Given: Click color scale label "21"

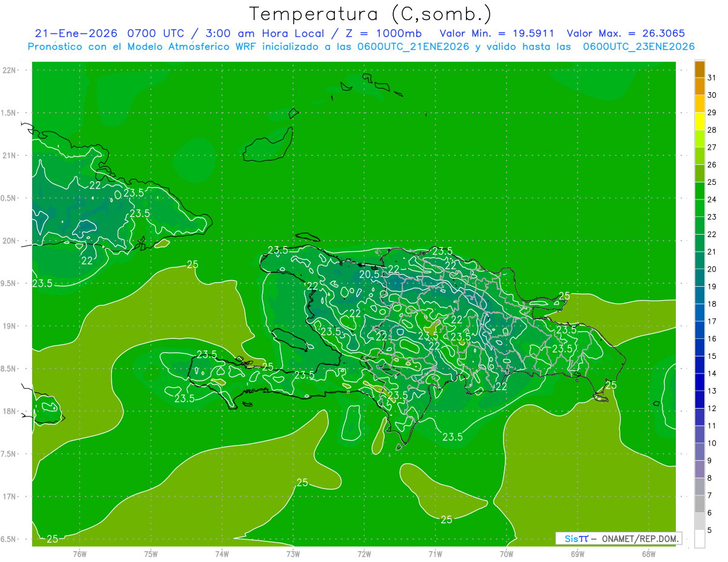Looking at the screenshot, I should (712, 252).
